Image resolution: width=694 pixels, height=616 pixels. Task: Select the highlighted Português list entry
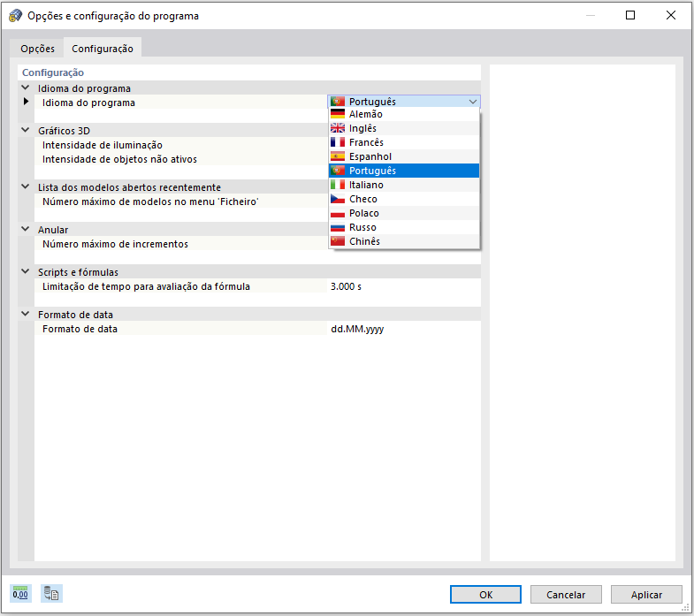pos(404,171)
